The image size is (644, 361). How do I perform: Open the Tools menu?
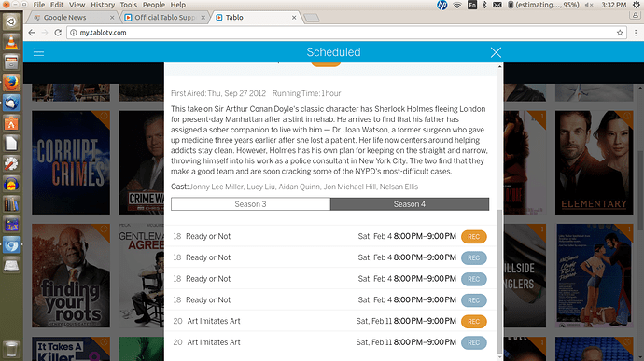[x=129, y=5]
